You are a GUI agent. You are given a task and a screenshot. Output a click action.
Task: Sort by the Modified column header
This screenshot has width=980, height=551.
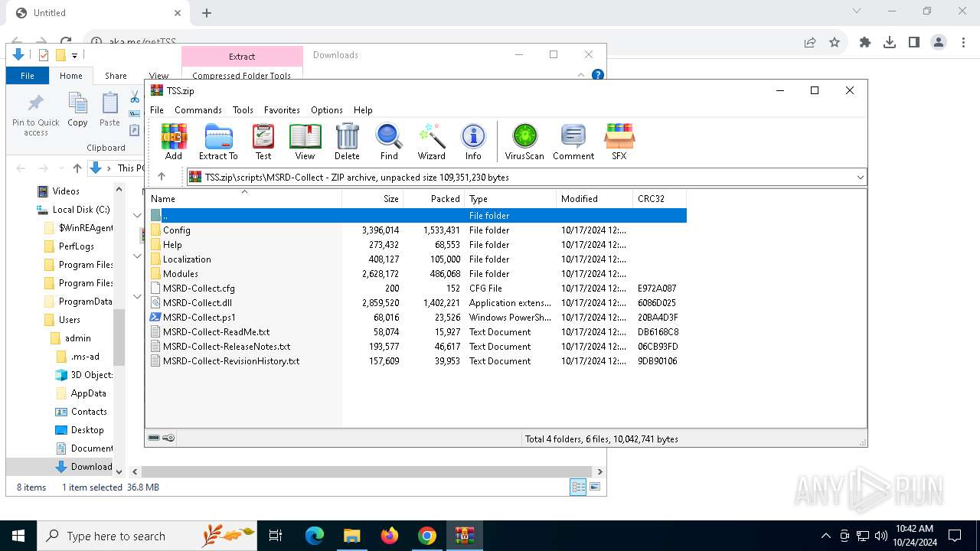click(594, 198)
